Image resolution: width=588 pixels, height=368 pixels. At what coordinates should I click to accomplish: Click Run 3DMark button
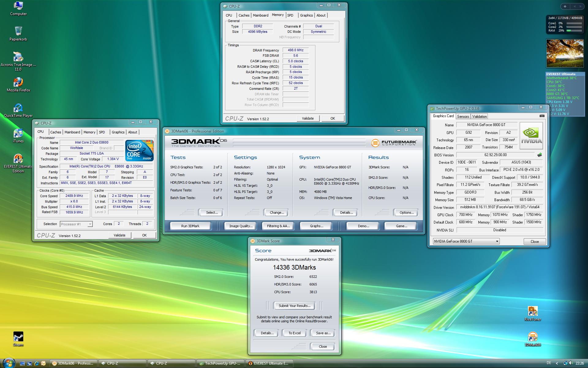(x=190, y=226)
